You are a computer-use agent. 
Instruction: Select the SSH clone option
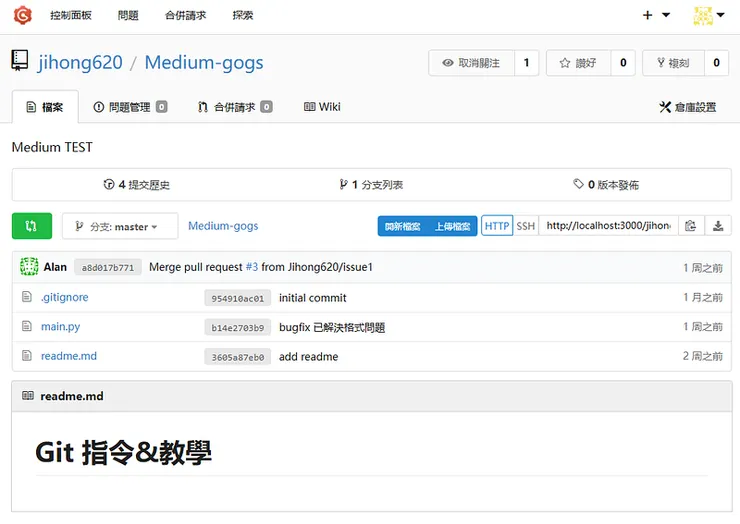coord(526,226)
